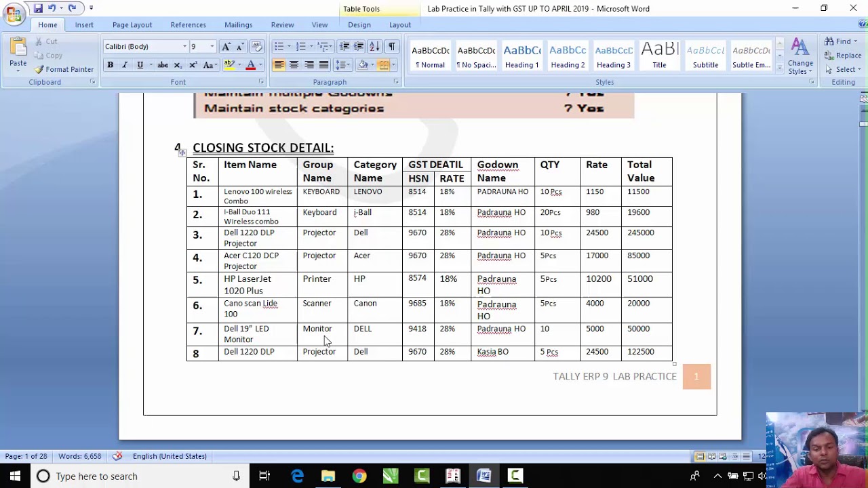The image size is (868, 488).
Task: Align text right
Action: pos(309,65)
